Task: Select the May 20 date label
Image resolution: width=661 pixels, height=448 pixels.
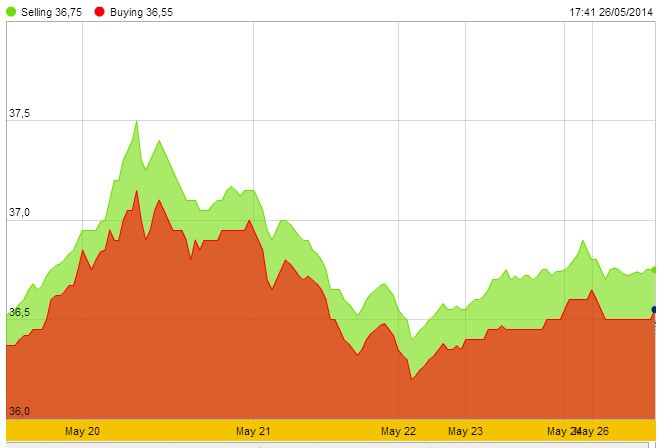Action: coord(82,431)
